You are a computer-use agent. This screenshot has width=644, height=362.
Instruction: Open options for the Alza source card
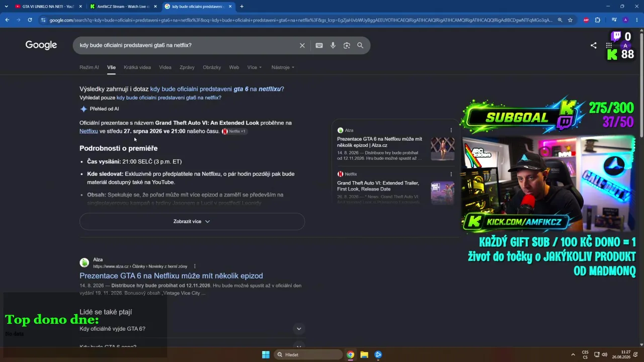(451, 130)
